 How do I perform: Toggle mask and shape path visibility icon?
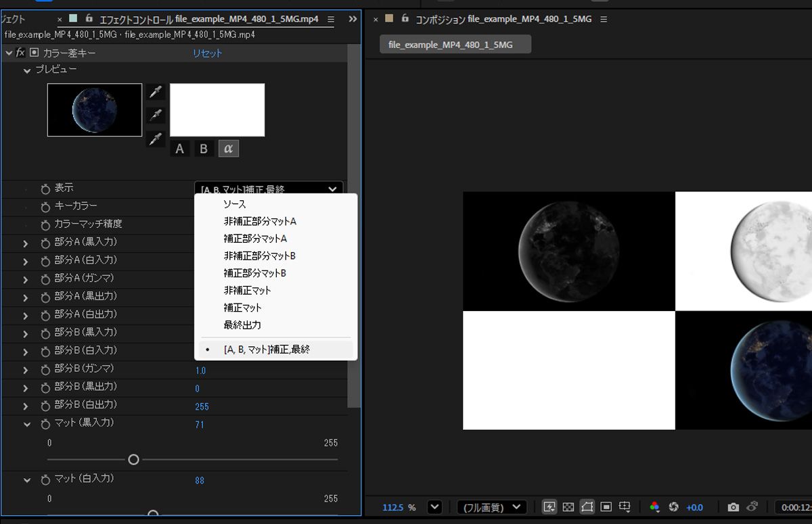[x=587, y=506]
